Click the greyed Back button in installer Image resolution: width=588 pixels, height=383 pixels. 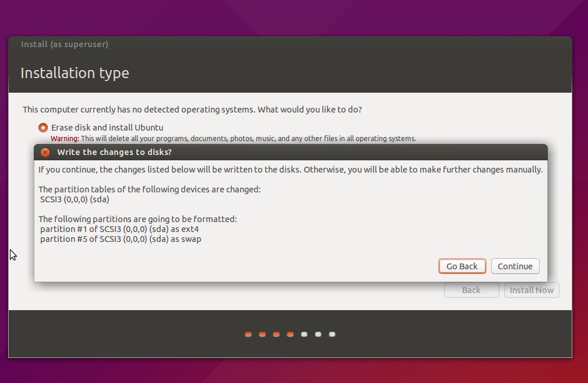coord(471,290)
